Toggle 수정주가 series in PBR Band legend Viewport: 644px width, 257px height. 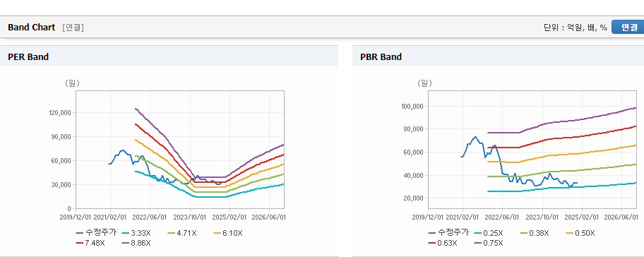click(x=448, y=233)
